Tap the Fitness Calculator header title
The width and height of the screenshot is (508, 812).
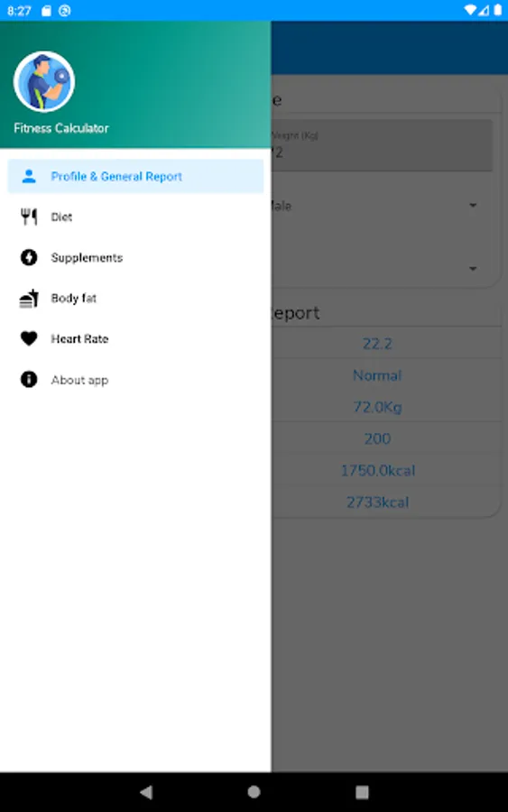61,128
